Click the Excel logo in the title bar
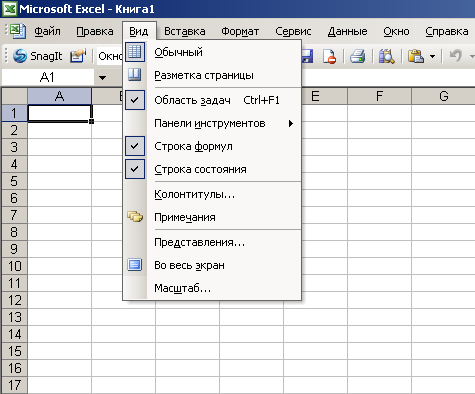 tap(10, 9)
